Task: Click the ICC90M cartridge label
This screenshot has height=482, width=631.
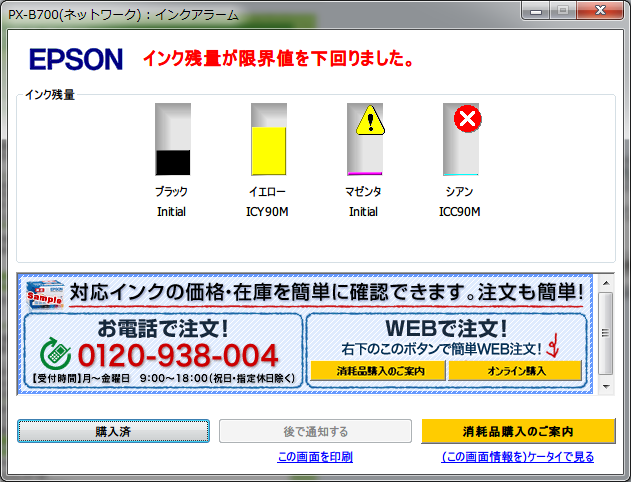Action: tap(460, 212)
